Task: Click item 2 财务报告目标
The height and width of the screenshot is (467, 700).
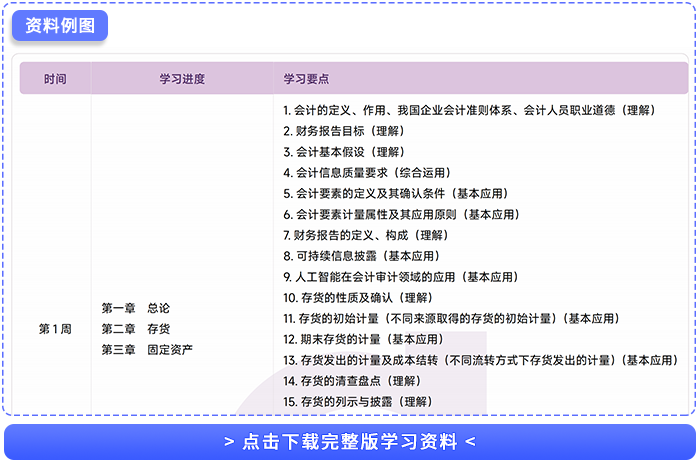Action: [x=344, y=131]
